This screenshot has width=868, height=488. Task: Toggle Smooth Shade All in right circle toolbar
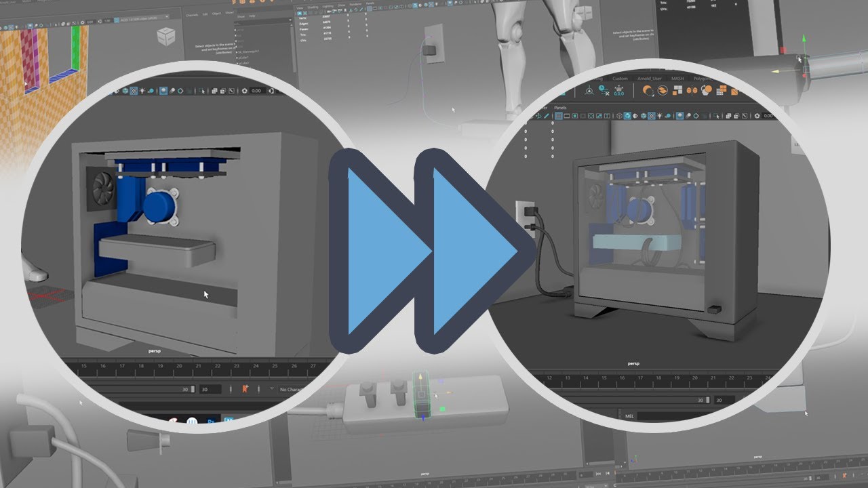627,115
